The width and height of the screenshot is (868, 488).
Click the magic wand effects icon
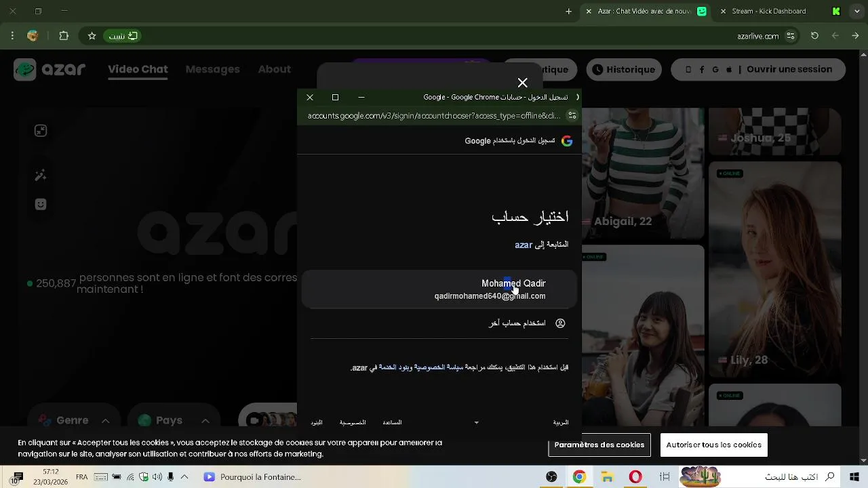pos(41,176)
